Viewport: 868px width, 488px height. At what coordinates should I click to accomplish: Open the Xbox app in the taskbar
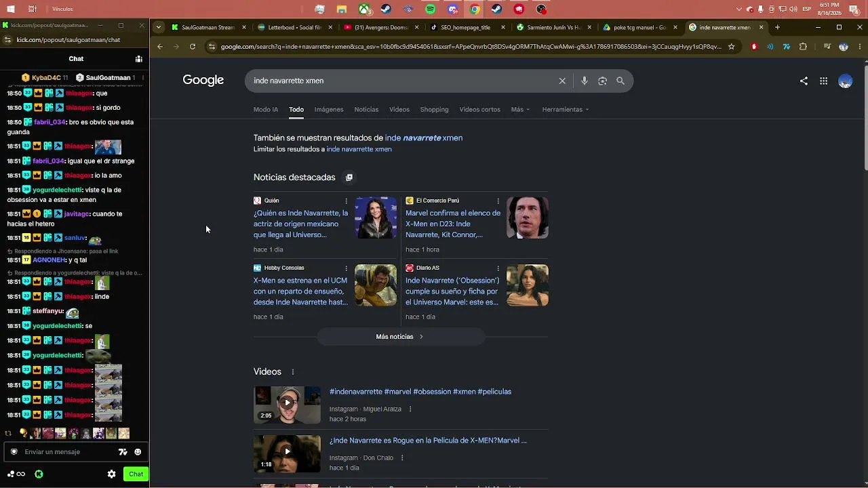coord(365,9)
